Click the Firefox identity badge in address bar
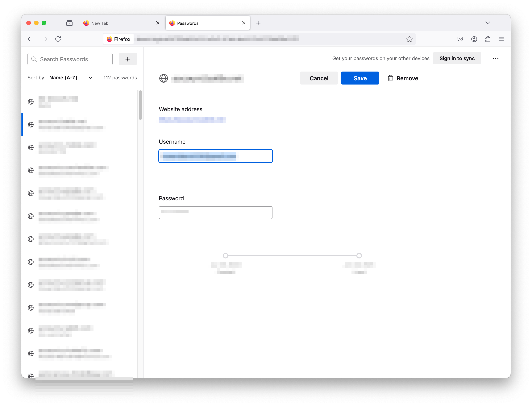This screenshot has width=532, height=406. [118, 39]
